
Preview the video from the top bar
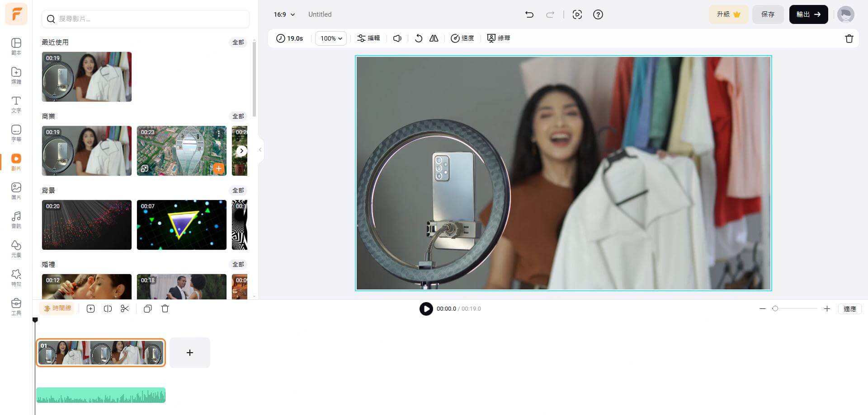point(577,14)
